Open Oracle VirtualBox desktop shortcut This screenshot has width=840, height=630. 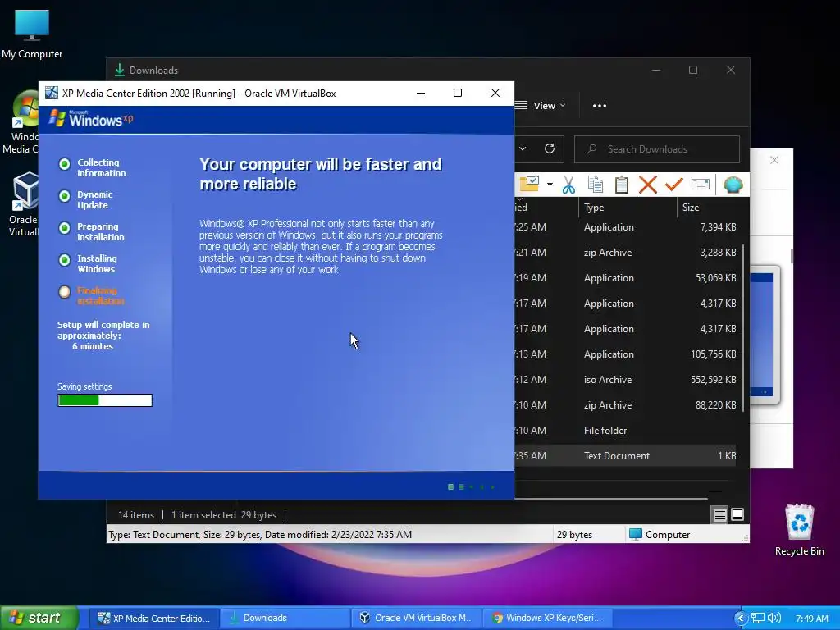pos(23,204)
